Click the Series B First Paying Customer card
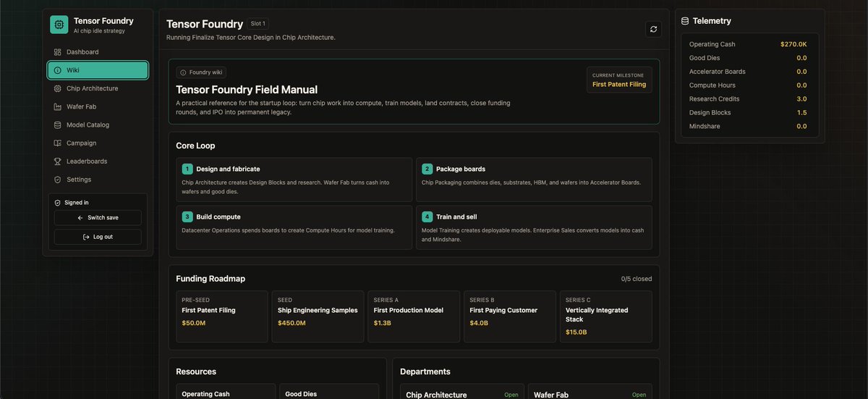This screenshot has height=399, width=868. (x=510, y=316)
